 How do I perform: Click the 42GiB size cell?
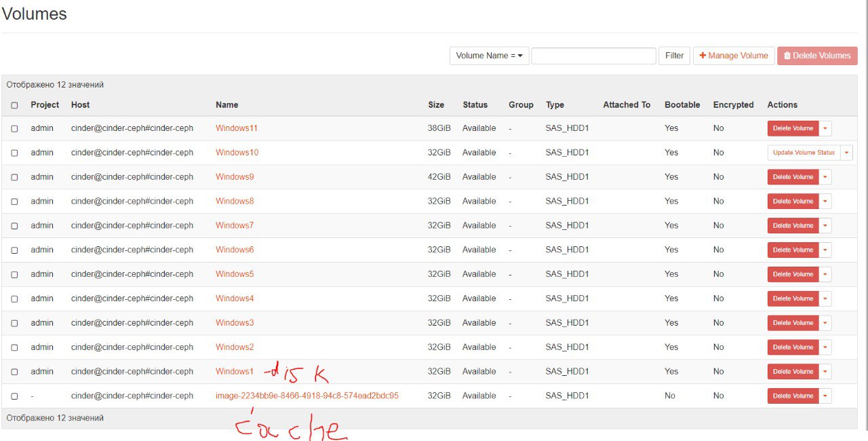439,177
